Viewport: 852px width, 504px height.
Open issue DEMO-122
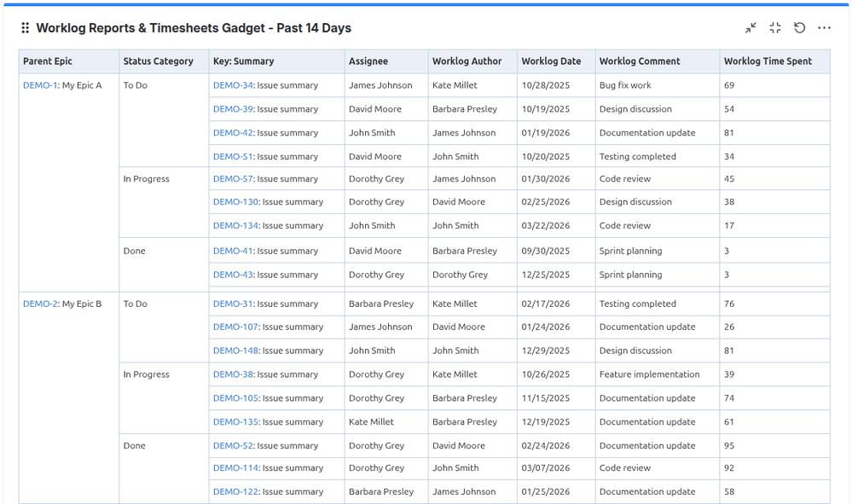[x=236, y=491]
